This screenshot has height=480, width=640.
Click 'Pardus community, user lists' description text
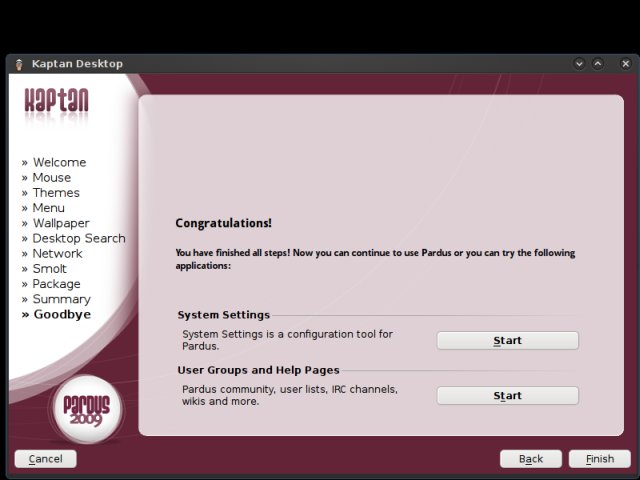click(x=290, y=395)
